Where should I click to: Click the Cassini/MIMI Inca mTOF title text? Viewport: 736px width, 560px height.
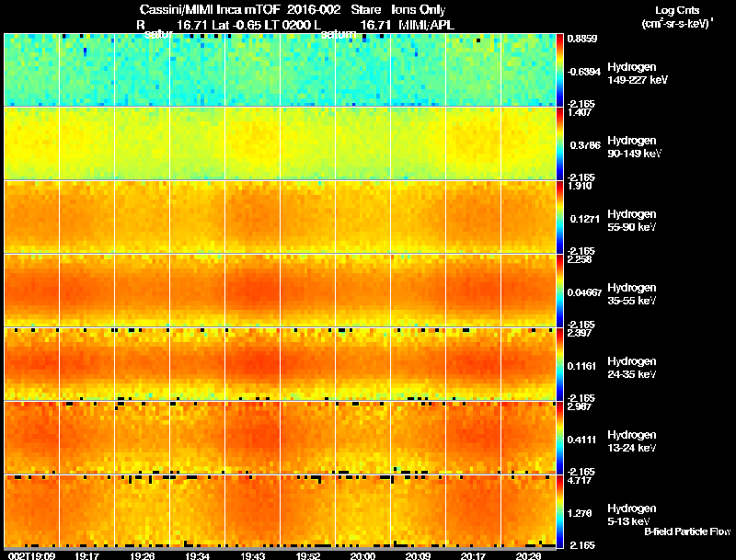210,10
